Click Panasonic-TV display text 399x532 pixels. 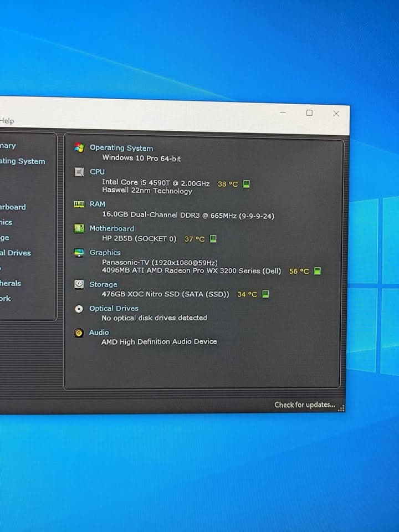click(160, 263)
